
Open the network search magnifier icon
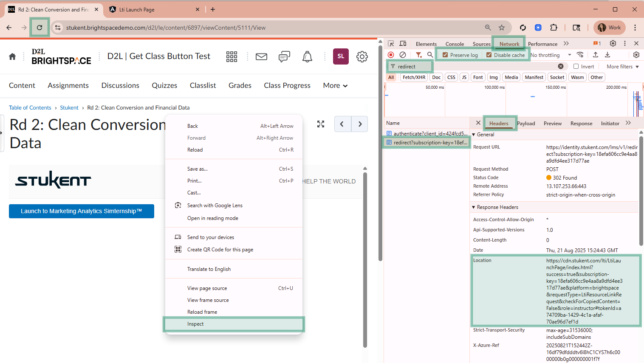(x=430, y=55)
